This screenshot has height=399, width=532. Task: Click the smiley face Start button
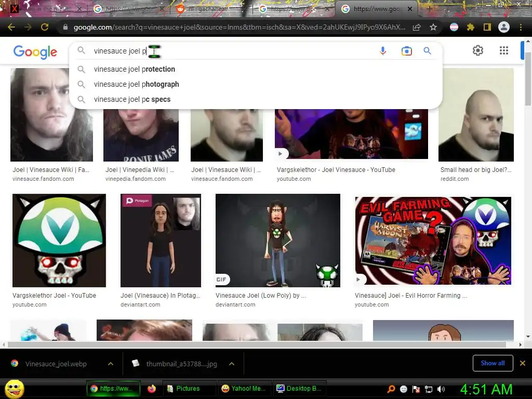(x=15, y=389)
